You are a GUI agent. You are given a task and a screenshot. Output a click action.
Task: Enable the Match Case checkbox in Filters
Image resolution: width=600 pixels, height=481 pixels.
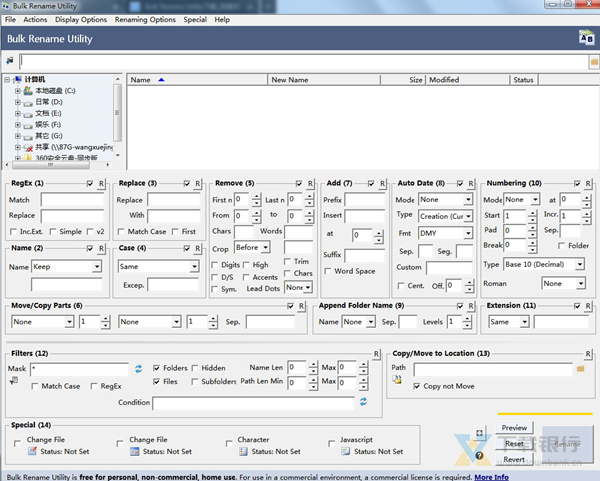[35, 386]
